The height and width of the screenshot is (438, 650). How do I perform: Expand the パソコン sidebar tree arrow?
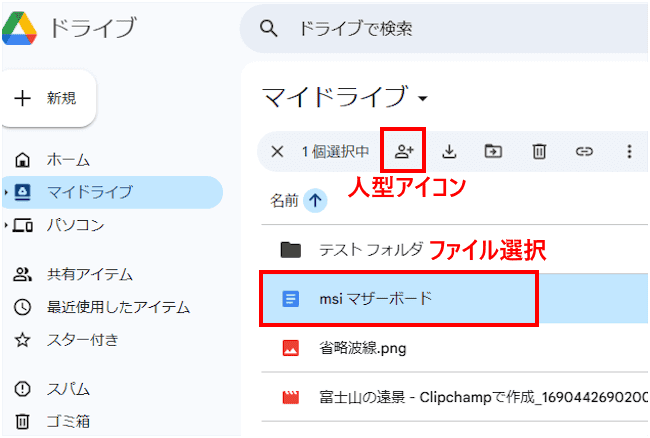coord(6,225)
